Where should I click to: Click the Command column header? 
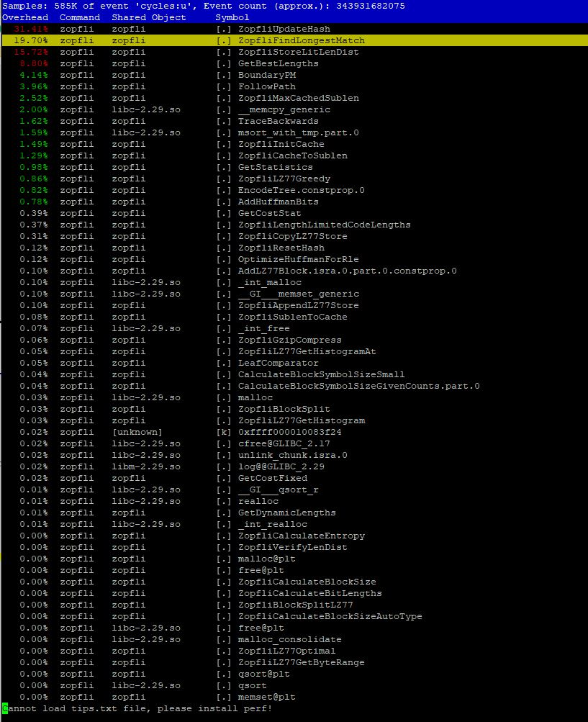point(80,17)
